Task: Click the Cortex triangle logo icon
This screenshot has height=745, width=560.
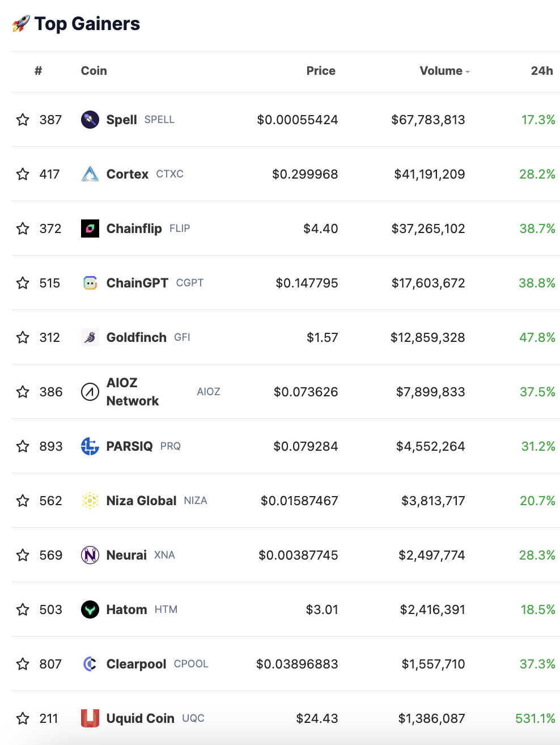Action: (x=90, y=174)
